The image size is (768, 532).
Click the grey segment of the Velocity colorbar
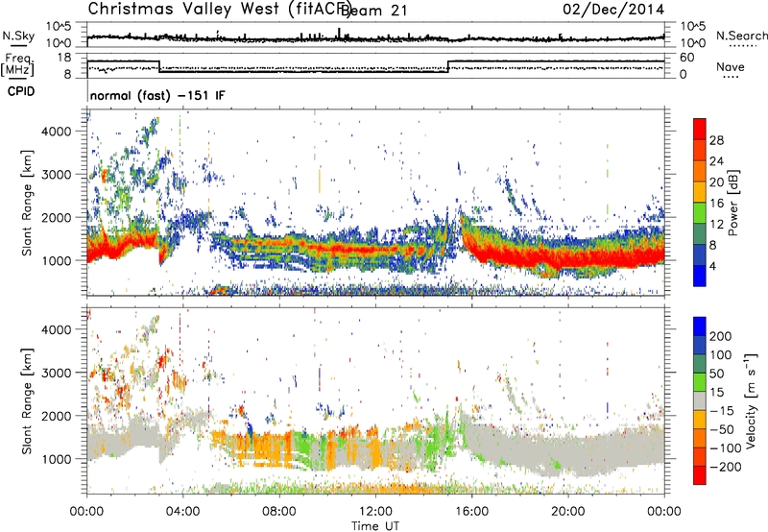pyautogui.click(x=700, y=400)
